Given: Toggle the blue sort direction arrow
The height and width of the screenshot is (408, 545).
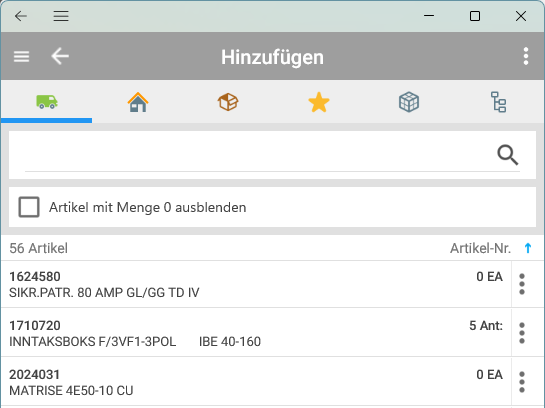Looking at the screenshot, I should coord(528,248).
